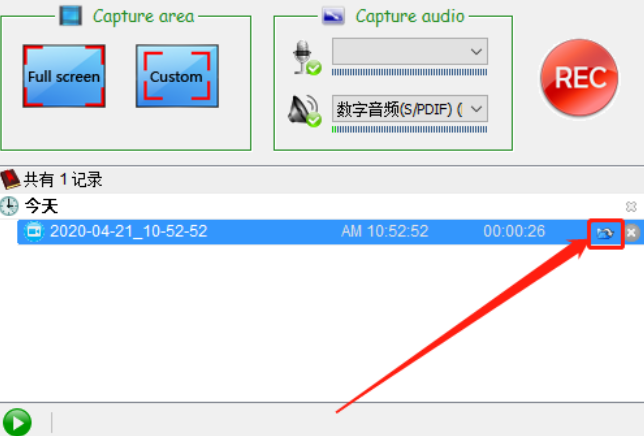Toggle the speaker audio capture icon
644x436 pixels.
tap(304, 111)
